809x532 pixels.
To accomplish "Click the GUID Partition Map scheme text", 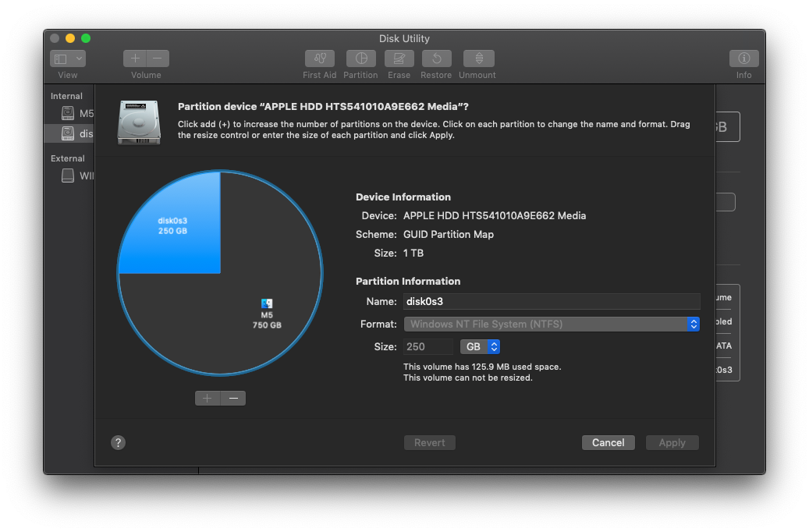I will coord(449,234).
